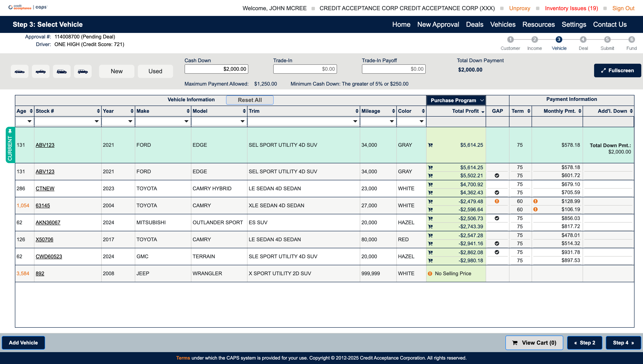Go to Home in the navigation bar

coord(401,24)
